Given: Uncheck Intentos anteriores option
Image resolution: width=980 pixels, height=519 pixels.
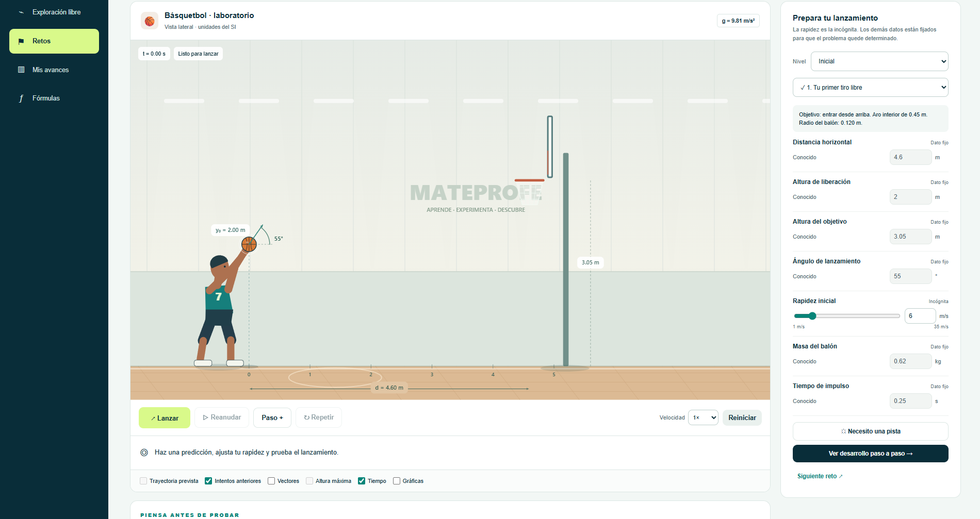Looking at the screenshot, I should (208, 481).
